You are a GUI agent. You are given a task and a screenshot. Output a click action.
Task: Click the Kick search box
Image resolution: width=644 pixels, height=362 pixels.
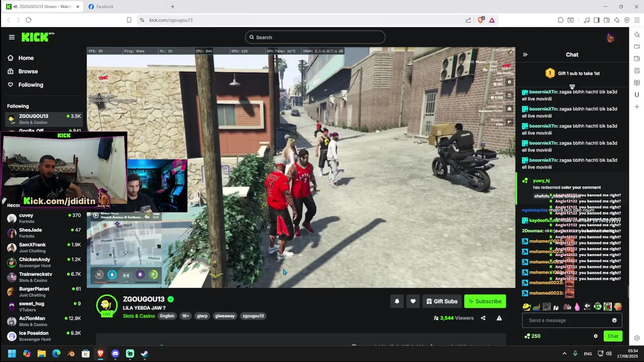click(x=315, y=37)
